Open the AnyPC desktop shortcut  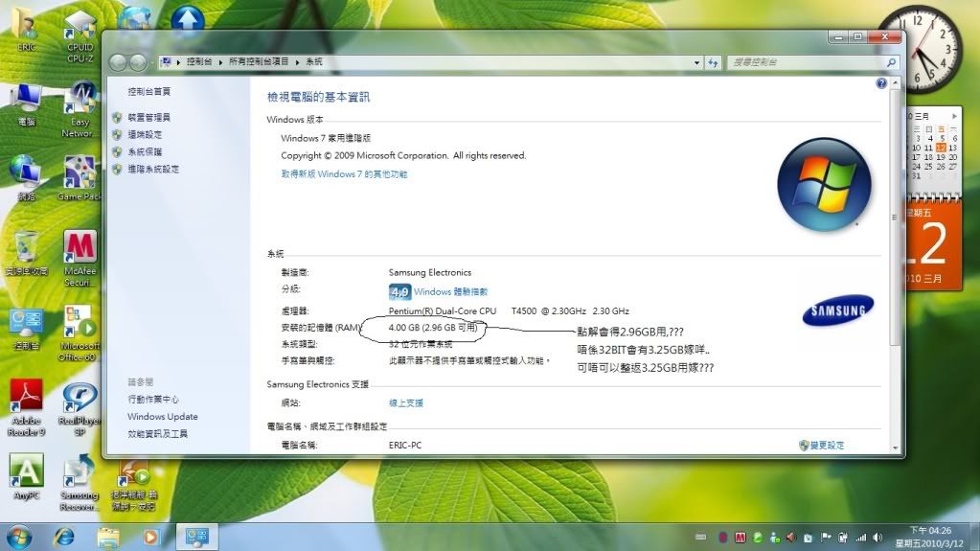26,476
